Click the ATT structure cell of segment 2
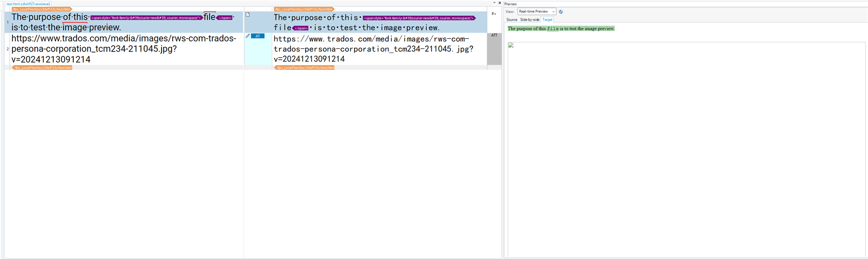The image size is (868, 259). [x=494, y=49]
